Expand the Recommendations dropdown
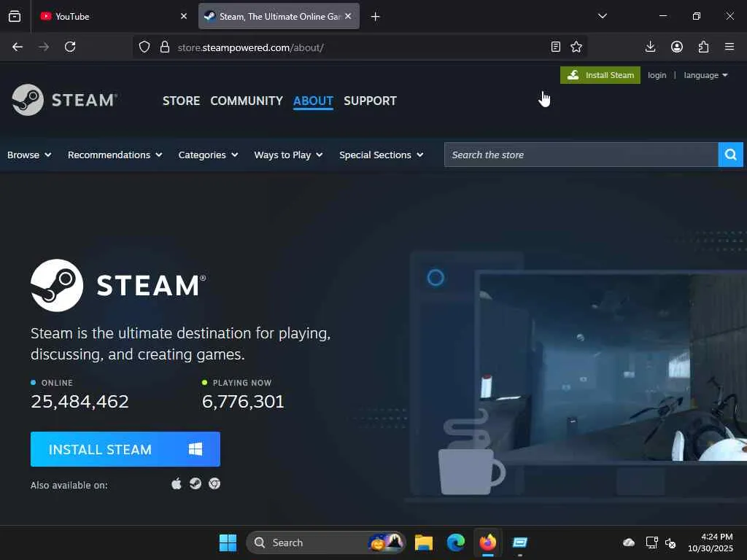 coord(115,155)
